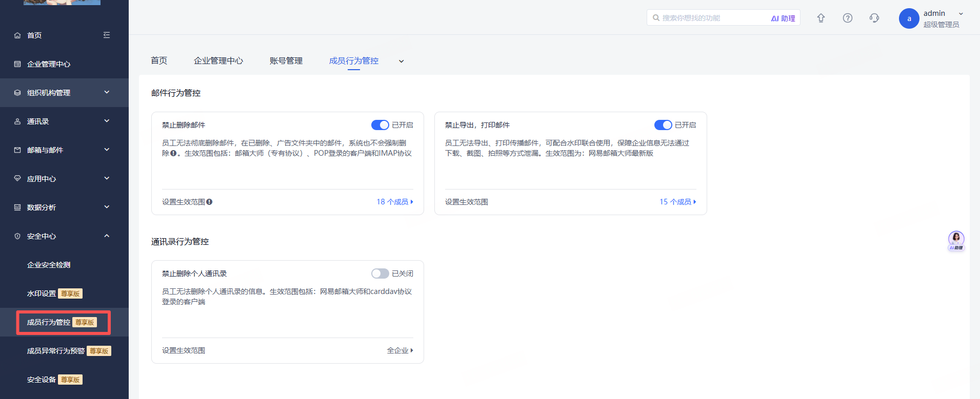The image size is (980, 399).
Task: Click the 数据分析 chart icon
Action: point(17,207)
